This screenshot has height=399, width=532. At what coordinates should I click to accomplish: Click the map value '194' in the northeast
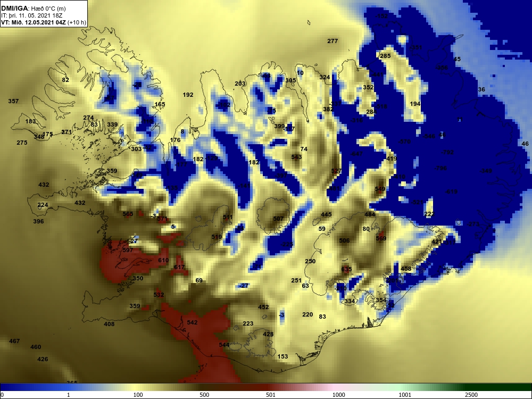415,104
